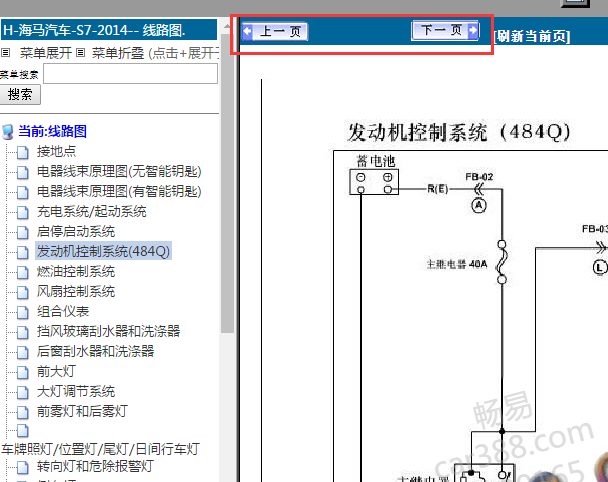
Task: Open 燃油控制系统 diagram
Action: (76, 272)
